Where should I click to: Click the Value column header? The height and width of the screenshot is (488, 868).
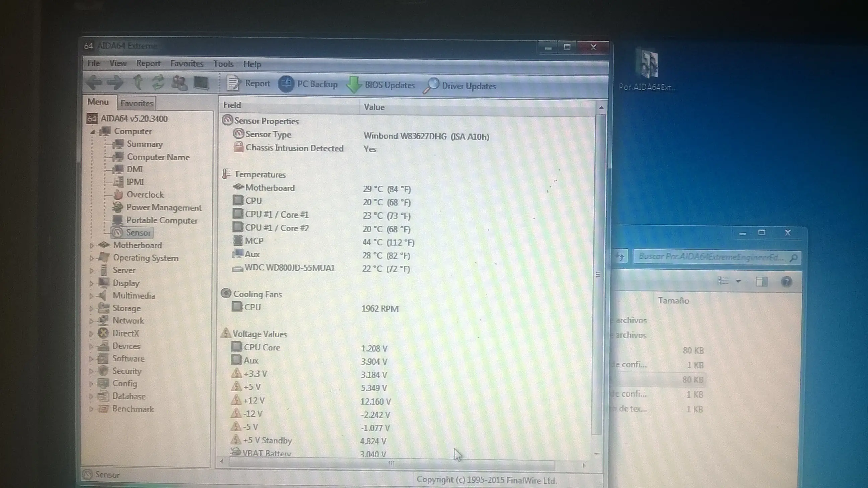[x=478, y=107]
